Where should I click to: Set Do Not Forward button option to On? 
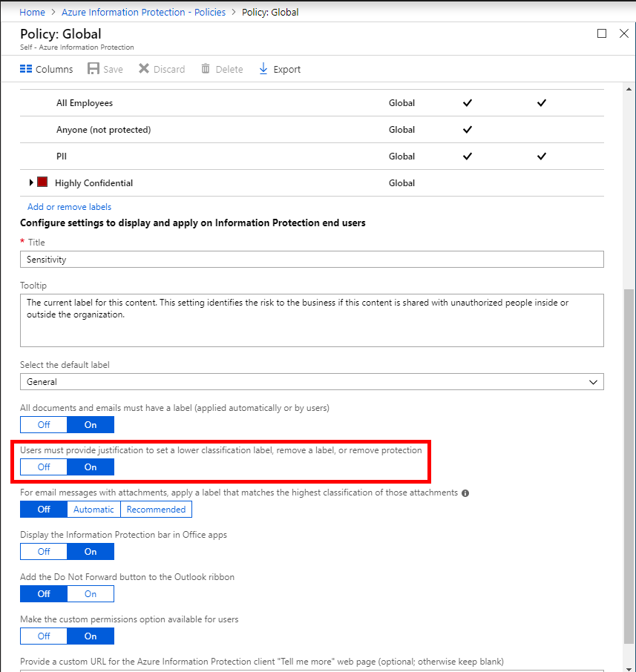point(91,594)
